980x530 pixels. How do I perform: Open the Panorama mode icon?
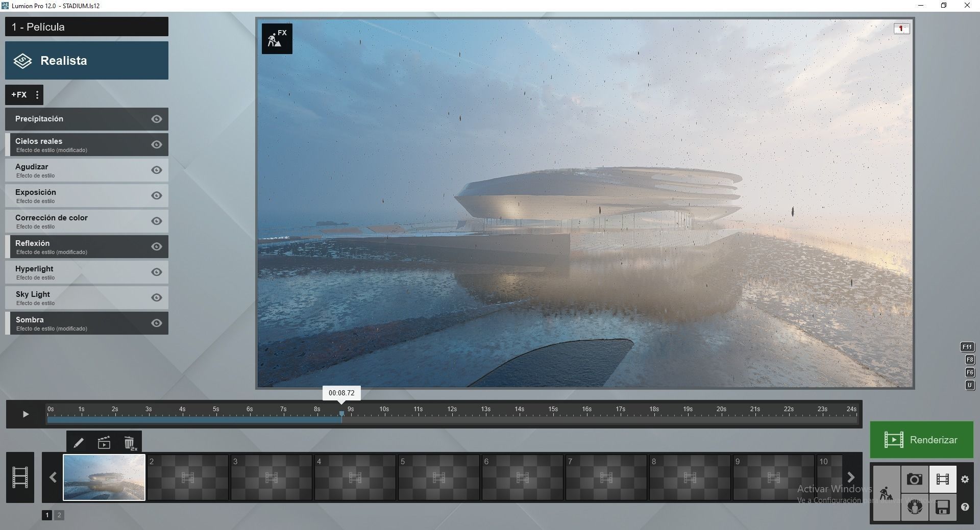[915, 507]
